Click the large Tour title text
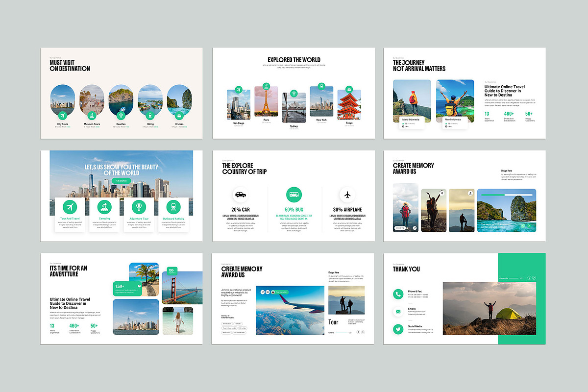This screenshot has height=392, width=588. (333, 322)
